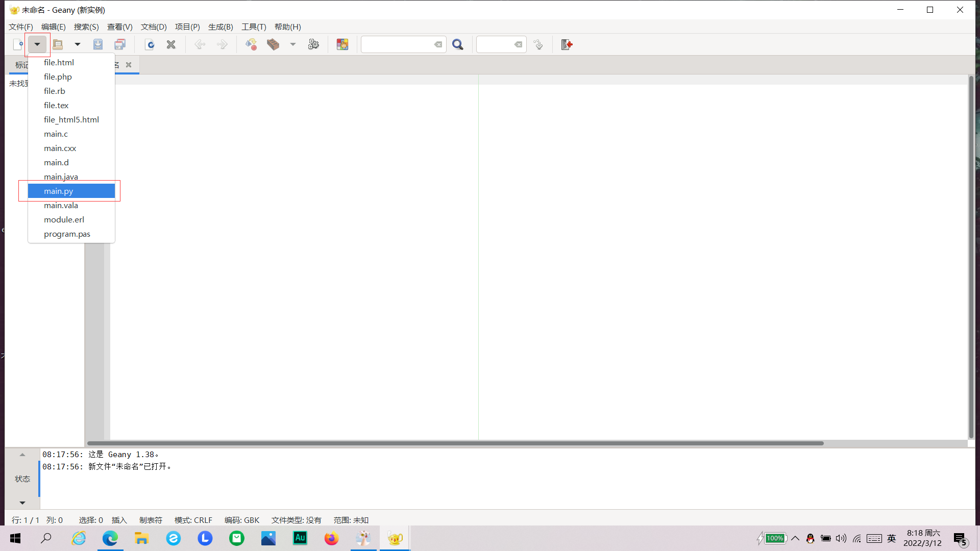Click the magnifier Find icon
The image size is (980, 551).
tap(458, 44)
